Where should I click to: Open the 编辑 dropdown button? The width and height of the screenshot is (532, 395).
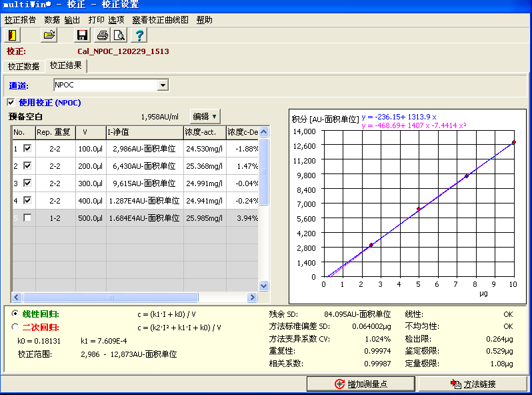tap(205, 116)
